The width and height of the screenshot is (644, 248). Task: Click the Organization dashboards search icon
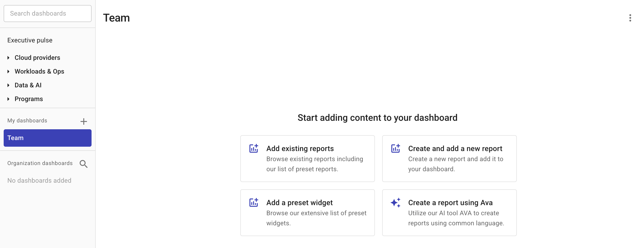point(84,164)
